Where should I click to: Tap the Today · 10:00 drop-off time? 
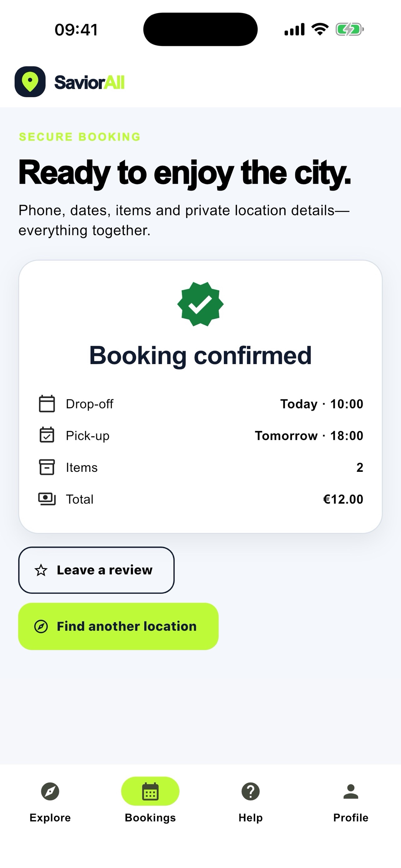click(322, 404)
